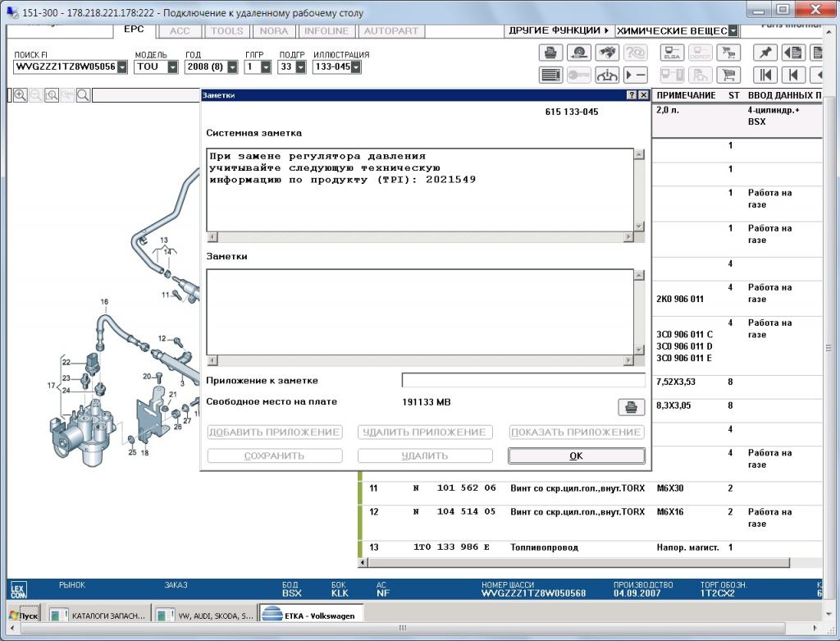Click the previous page document icon

click(793, 53)
